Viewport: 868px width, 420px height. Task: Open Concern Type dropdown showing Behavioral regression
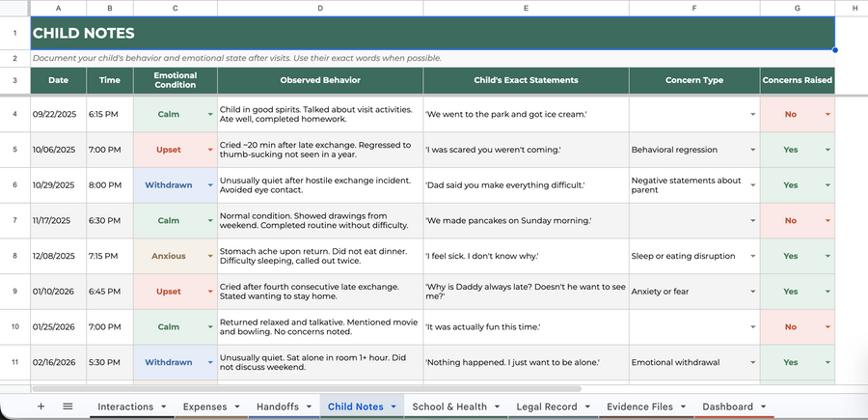point(753,150)
